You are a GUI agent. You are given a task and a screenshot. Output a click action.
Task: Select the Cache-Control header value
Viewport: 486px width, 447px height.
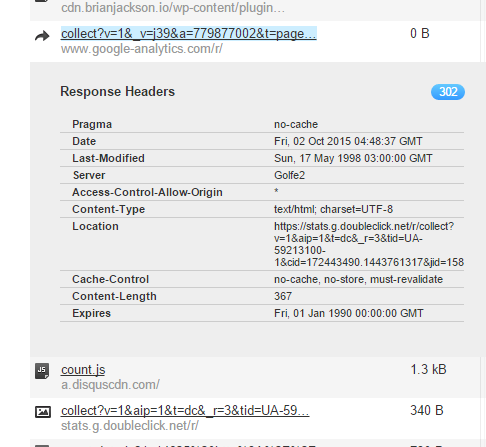tap(358, 279)
